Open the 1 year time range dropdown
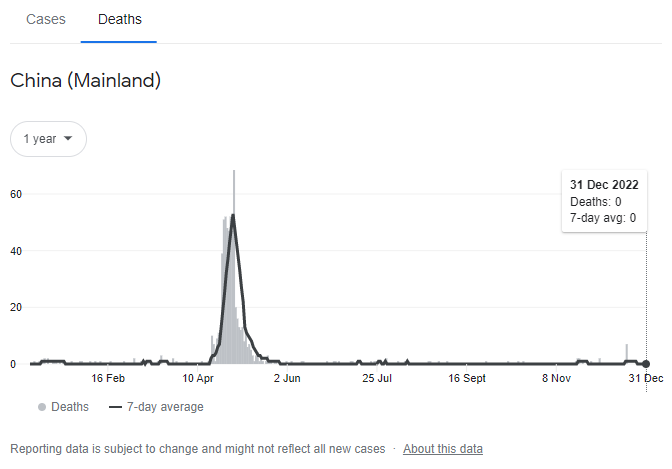Viewport: 672px width, 469px height. [x=48, y=139]
